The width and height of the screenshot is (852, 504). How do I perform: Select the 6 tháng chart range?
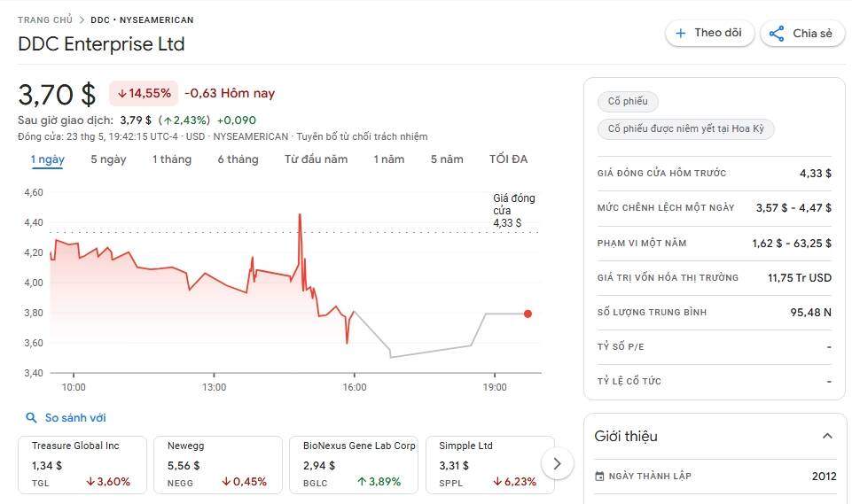238,159
